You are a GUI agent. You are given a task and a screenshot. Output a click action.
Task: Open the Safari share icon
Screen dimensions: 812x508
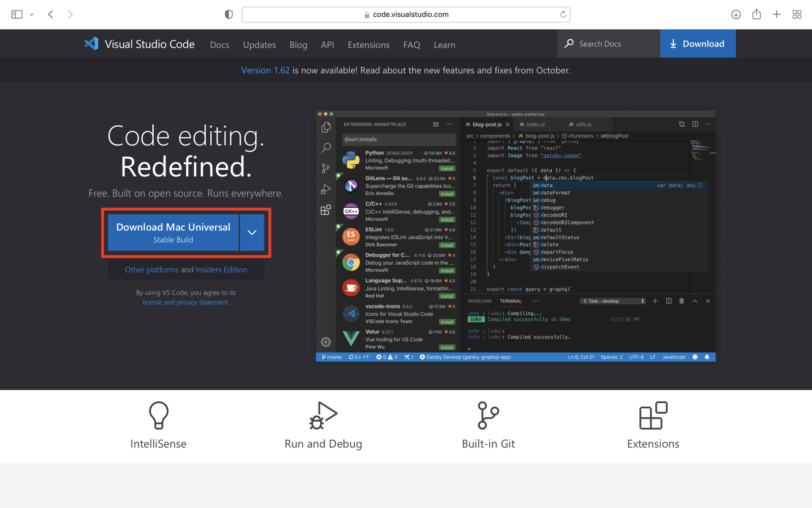click(756, 14)
